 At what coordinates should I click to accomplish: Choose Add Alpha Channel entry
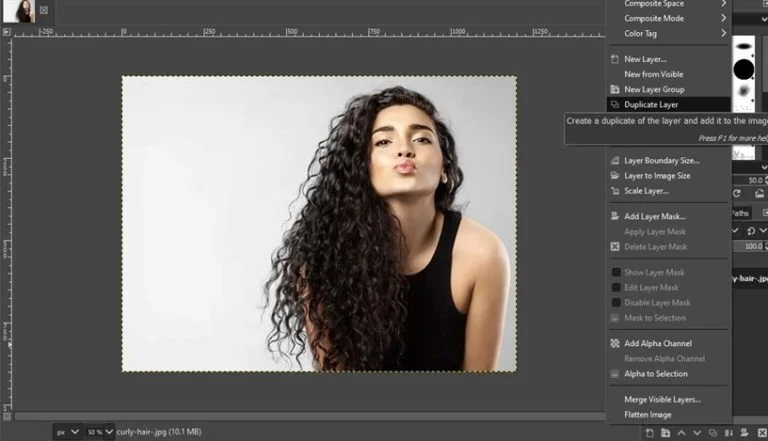pyautogui.click(x=658, y=343)
